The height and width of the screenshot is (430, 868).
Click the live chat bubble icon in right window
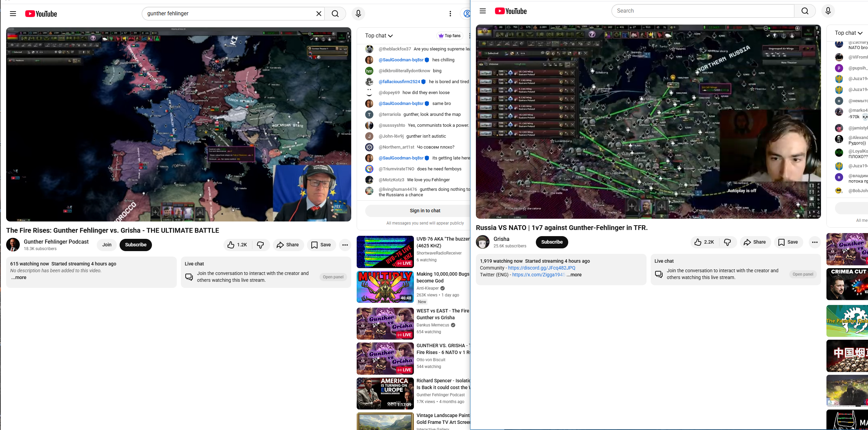coord(659,274)
